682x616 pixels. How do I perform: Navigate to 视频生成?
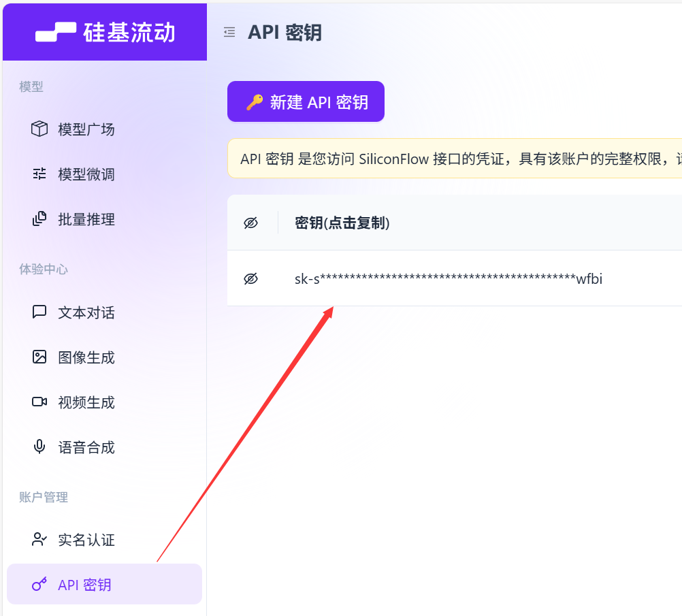tap(104, 402)
